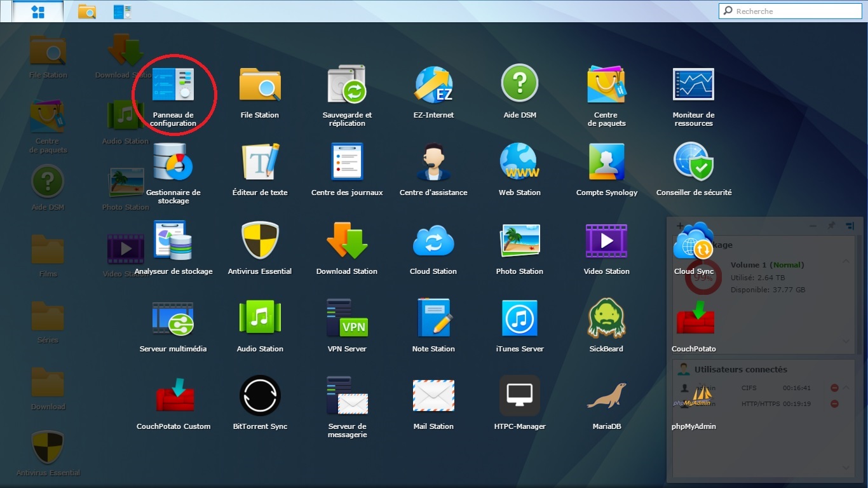The height and width of the screenshot is (488, 868).
Task: Launch Serveur multimédia
Action: pos(173,319)
